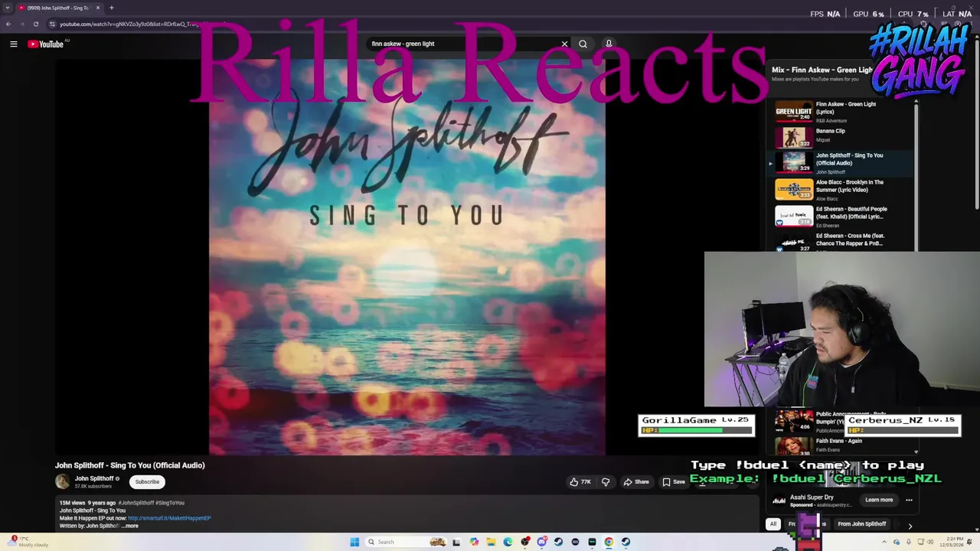Screen dimensions: 980x551
Task: Open Copilot from the taskbar
Action: coord(474,542)
